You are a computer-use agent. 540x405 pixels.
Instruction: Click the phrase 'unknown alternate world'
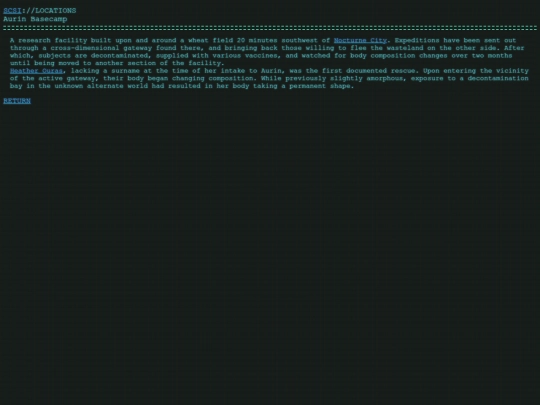(x=101, y=86)
